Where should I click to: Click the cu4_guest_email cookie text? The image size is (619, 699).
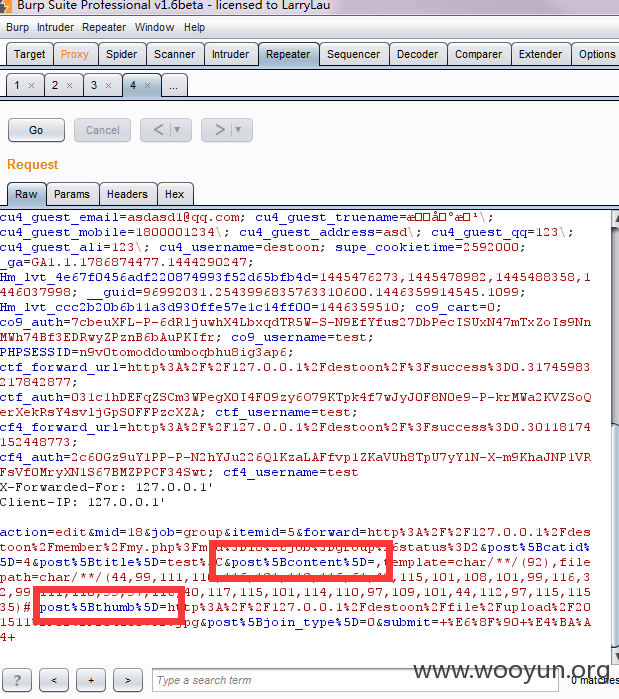point(122,218)
